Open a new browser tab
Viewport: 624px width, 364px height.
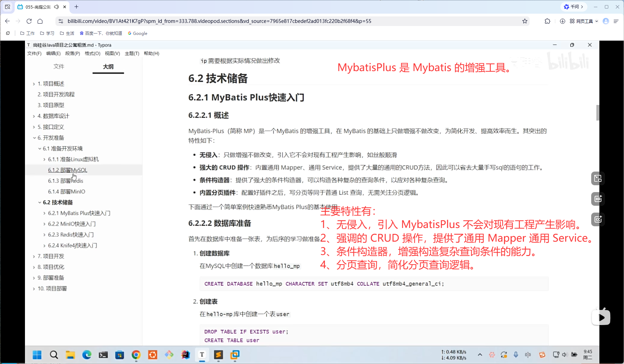[76, 7]
